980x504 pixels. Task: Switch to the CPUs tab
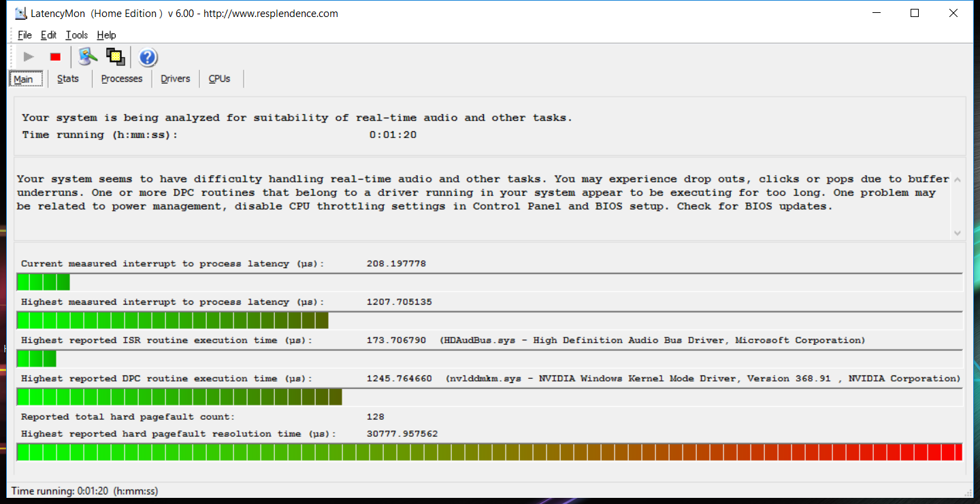pyautogui.click(x=220, y=79)
